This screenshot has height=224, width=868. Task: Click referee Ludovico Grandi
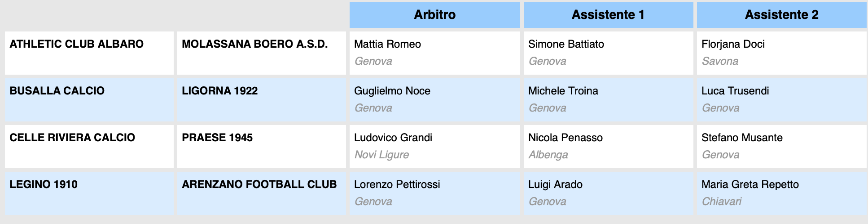coord(393,138)
